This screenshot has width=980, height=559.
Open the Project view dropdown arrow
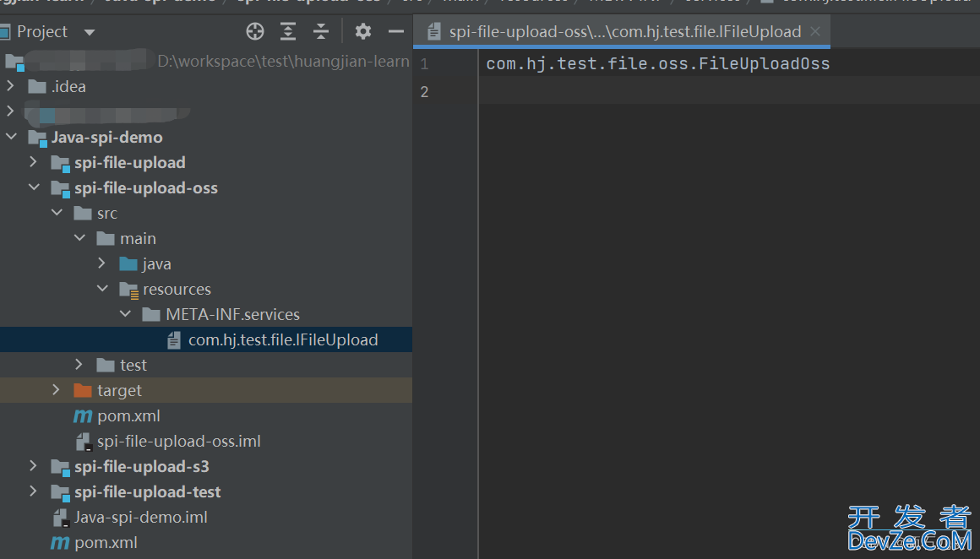tap(90, 32)
